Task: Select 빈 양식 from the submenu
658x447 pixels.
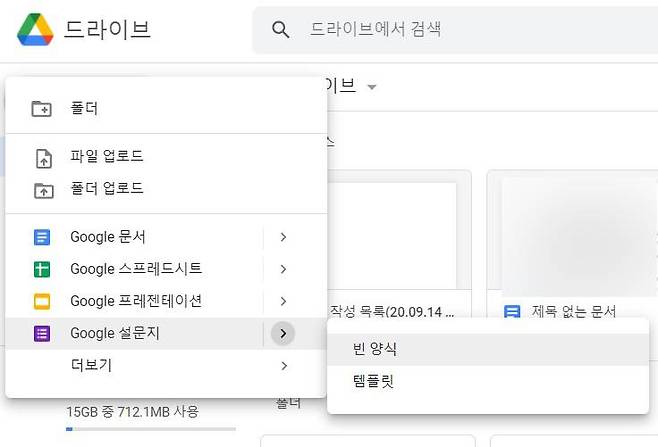Action: tap(376, 349)
